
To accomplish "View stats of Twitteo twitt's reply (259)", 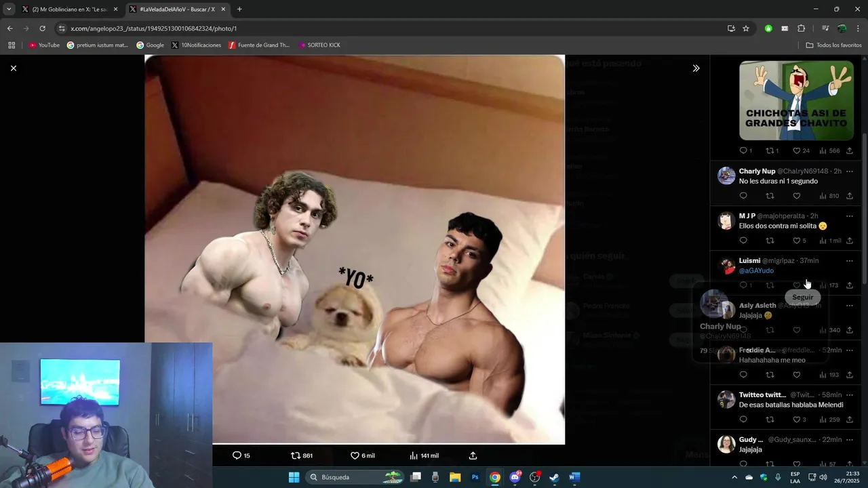I will 829,420.
